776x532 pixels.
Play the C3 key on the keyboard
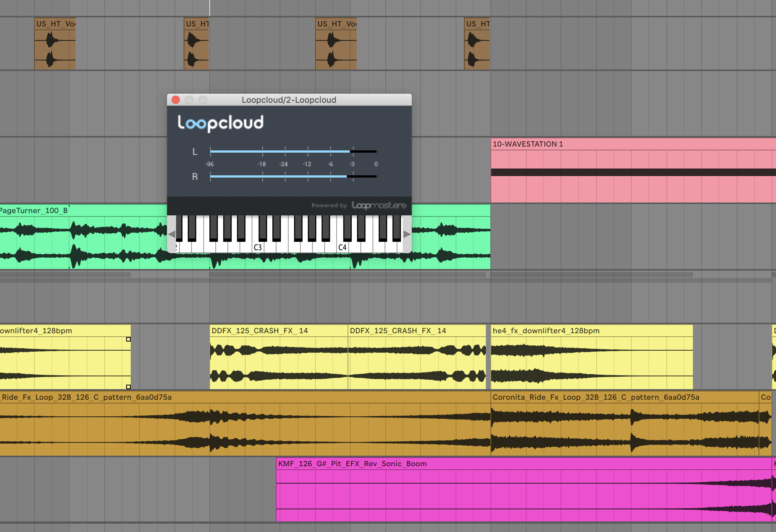258,247
